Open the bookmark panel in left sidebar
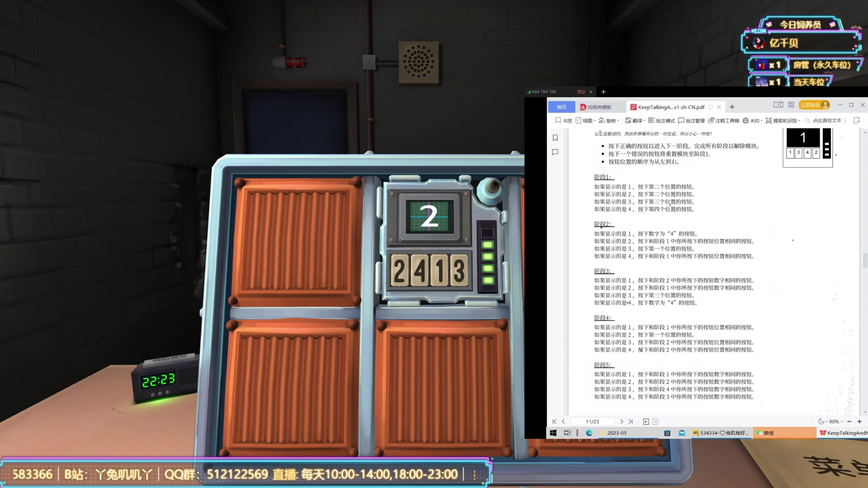 tap(555, 138)
